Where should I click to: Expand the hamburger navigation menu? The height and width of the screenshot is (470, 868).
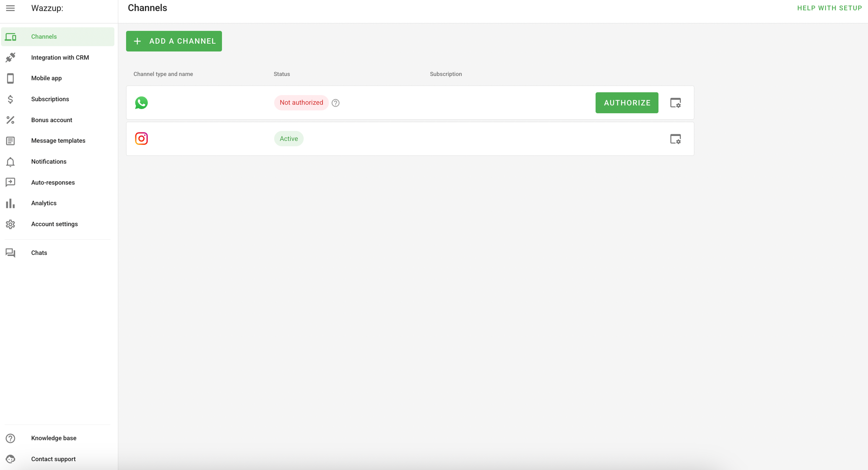point(11,8)
